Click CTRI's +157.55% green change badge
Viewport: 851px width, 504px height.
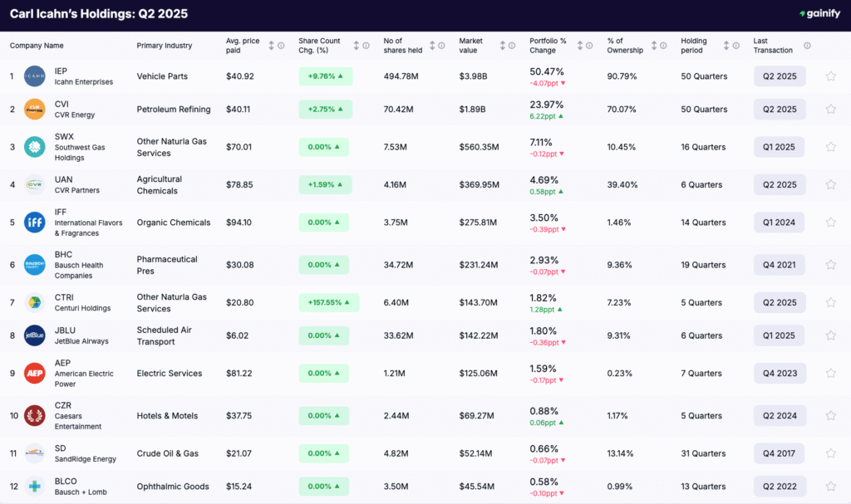click(328, 302)
